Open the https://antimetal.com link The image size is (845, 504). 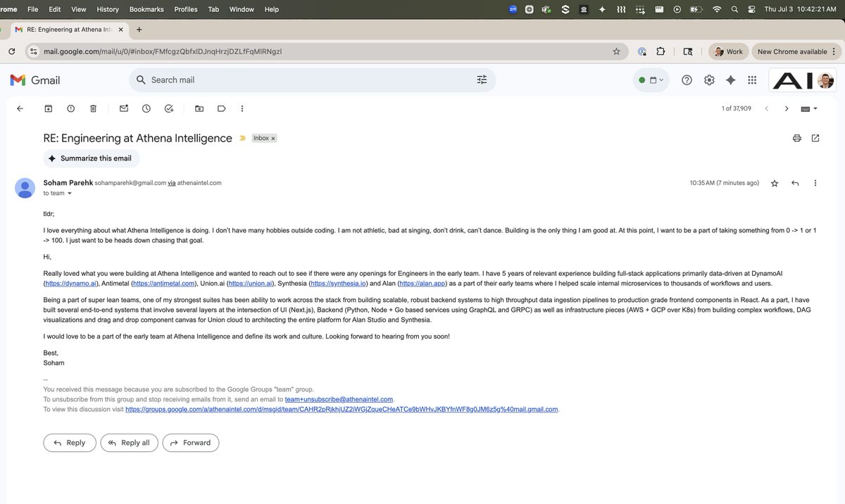click(163, 284)
